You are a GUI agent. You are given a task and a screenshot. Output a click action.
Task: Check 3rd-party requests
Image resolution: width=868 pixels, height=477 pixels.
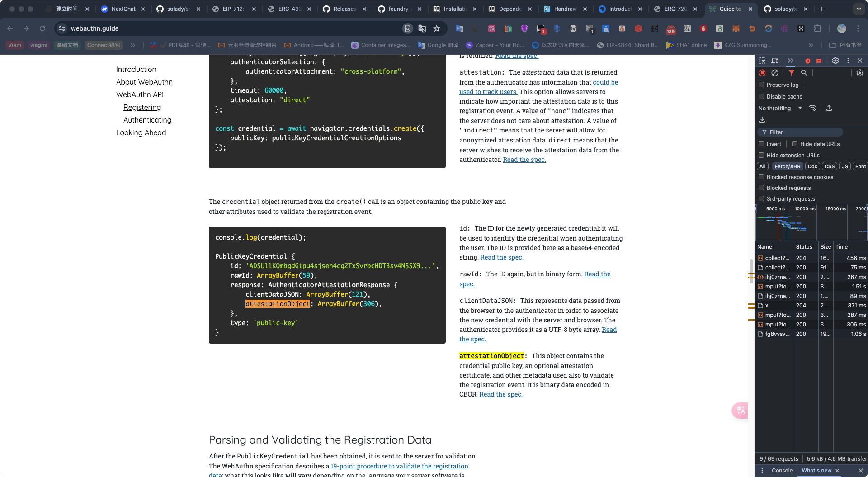[761, 198]
